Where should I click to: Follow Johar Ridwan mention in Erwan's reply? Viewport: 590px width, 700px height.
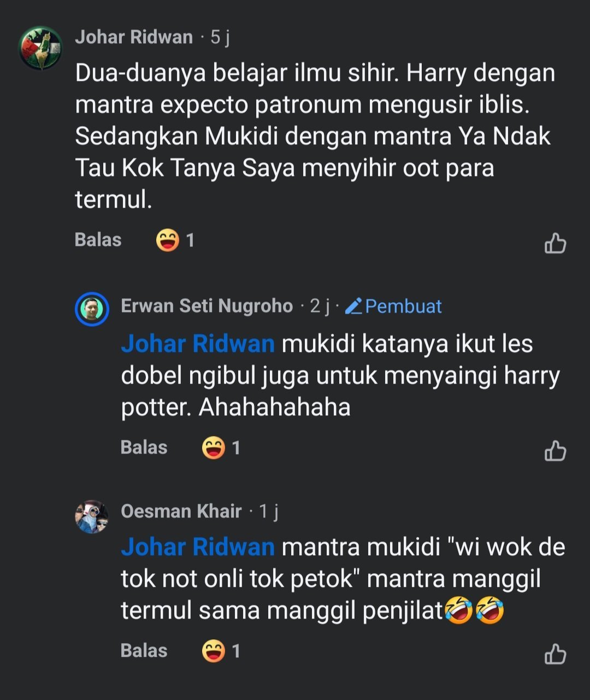point(198,344)
